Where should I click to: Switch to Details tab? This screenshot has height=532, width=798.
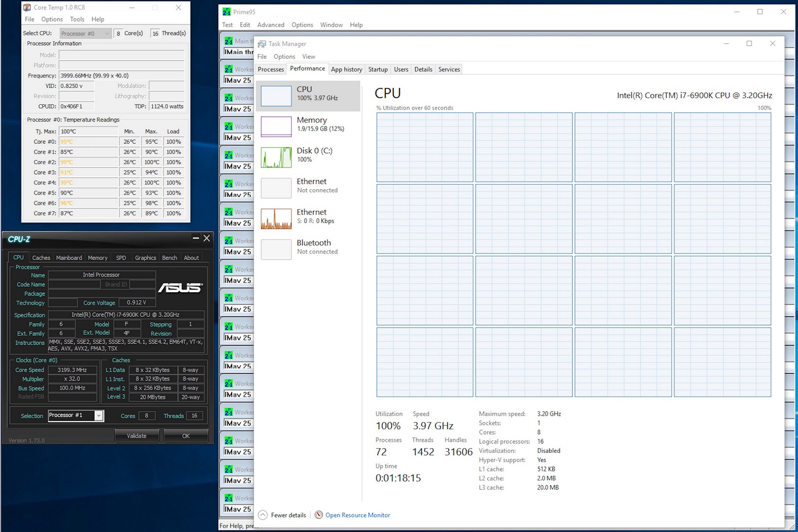pyautogui.click(x=424, y=69)
